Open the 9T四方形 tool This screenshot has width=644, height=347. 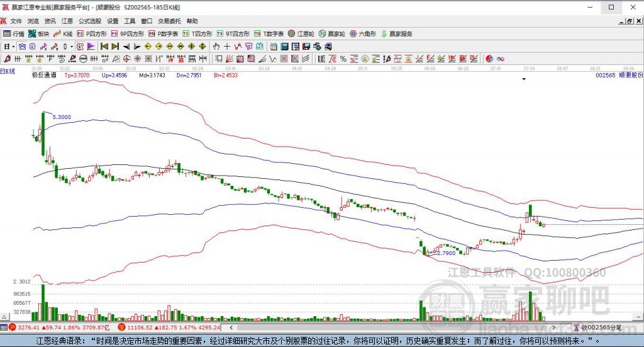pyautogui.click(x=233, y=34)
